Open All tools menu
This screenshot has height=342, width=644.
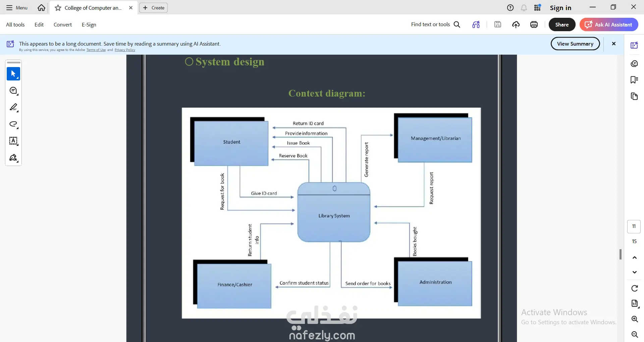coord(15,24)
